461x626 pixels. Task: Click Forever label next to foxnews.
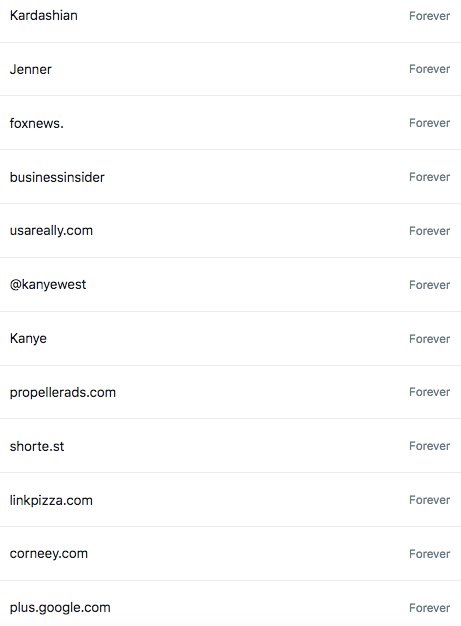coord(429,123)
